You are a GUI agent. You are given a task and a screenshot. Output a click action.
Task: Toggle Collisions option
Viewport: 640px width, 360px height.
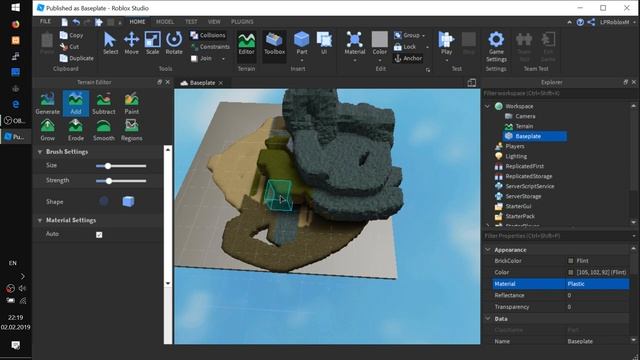pos(208,35)
